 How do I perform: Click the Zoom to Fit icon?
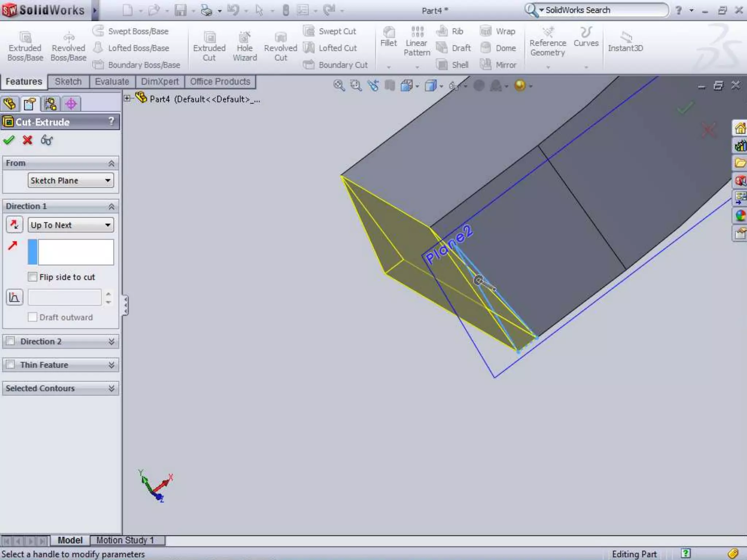(x=339, y=86)
